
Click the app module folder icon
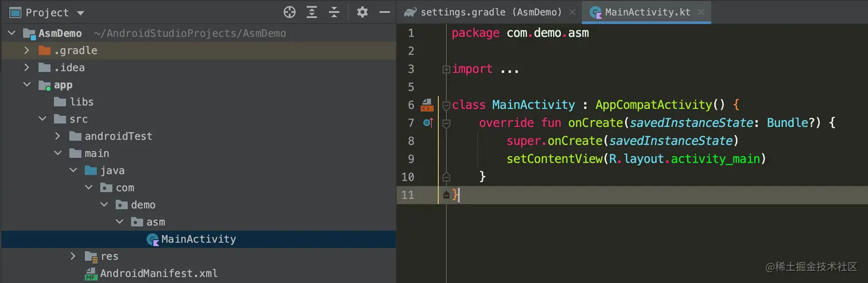(x=44, y=85)
